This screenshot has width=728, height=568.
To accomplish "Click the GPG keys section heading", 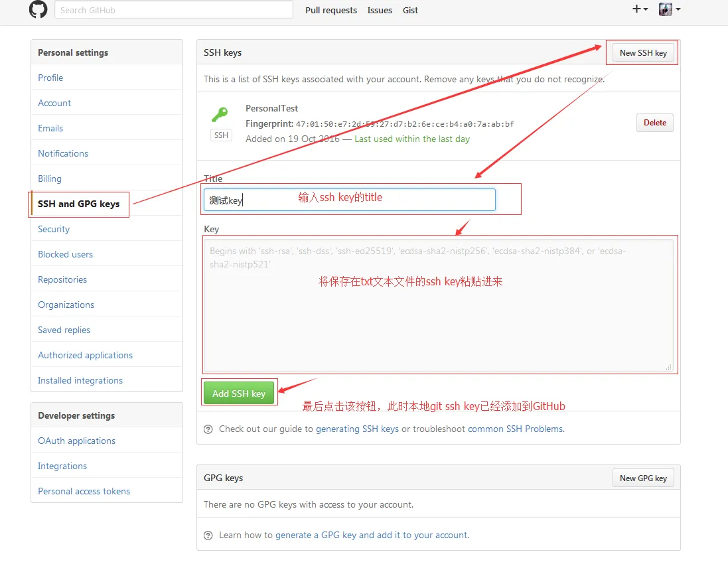I will pyautogui.click(x=223, y=478).
